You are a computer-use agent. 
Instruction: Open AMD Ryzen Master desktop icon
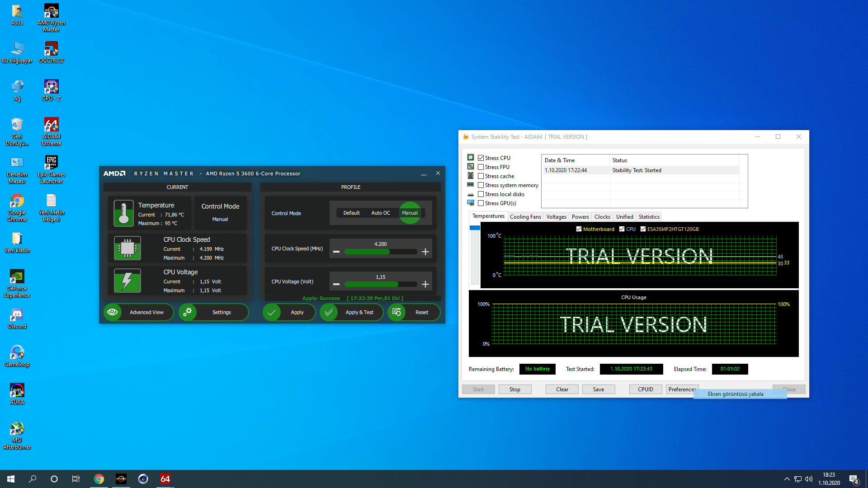[51, 11]
